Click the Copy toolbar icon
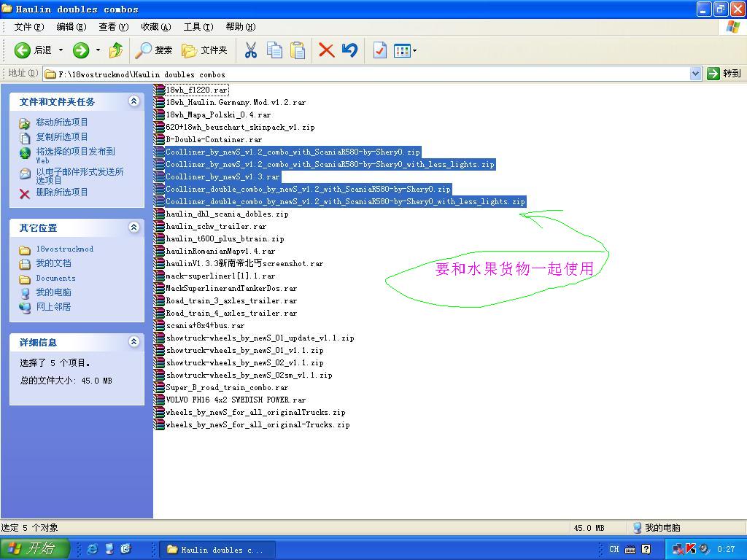The width and height of the screenshot is (747, 560). pos(274,50)
